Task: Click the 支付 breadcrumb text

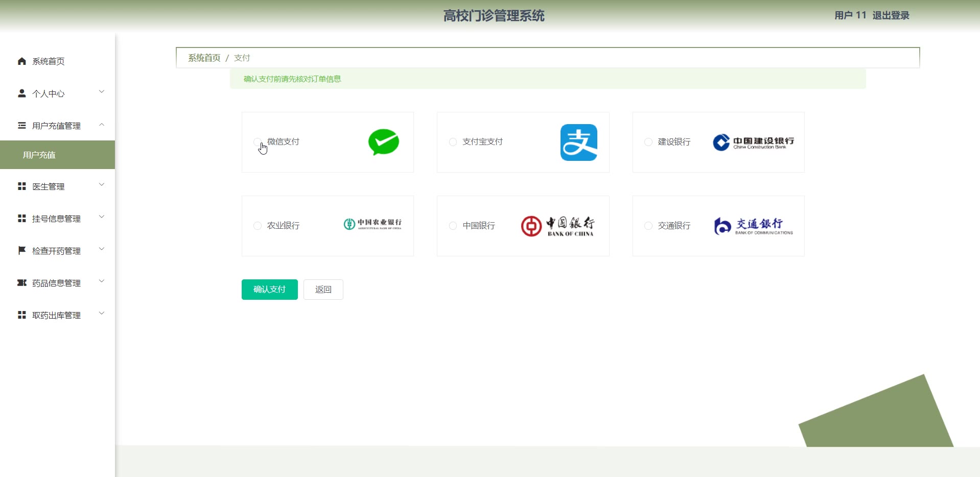Action: [x=242, y=58]
